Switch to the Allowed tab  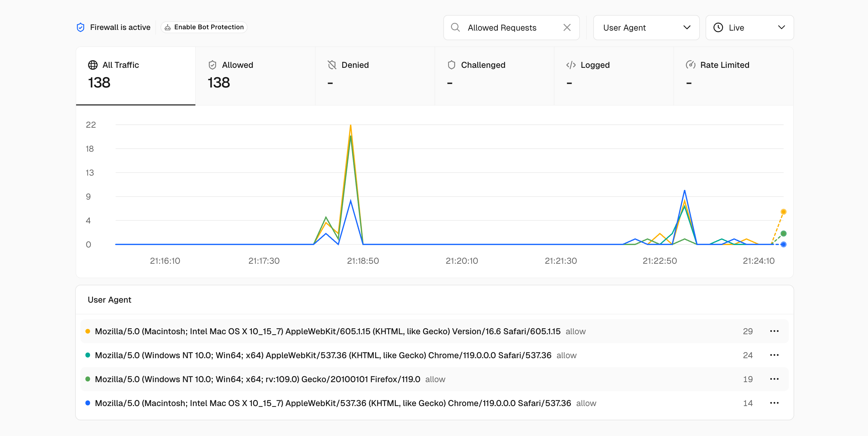click(x=255, y=76)
